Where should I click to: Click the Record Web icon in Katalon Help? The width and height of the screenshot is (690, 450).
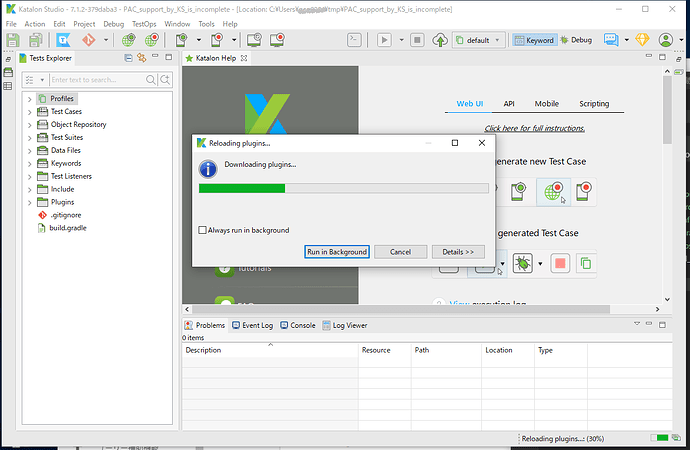(x=553, y=192)
